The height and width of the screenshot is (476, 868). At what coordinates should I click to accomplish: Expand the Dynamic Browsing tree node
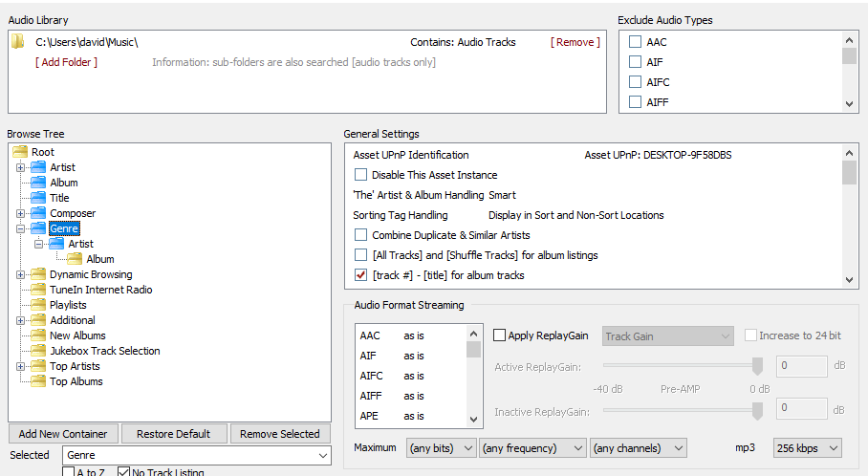[x=20, y=274]
